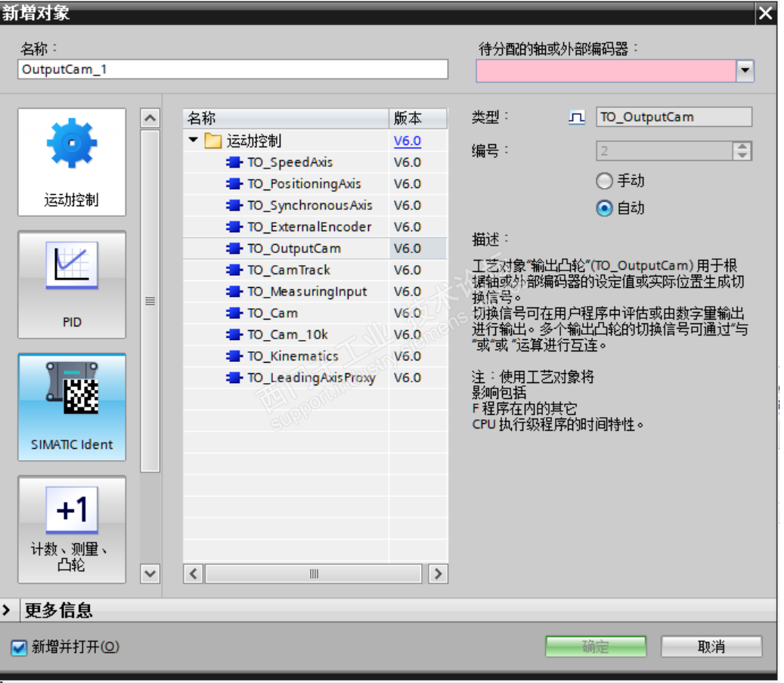The width and height of the screenshot is (784, 683).
Task: Open the V6.0 version link for 运动控制
Action: click(x=407, y=141)
